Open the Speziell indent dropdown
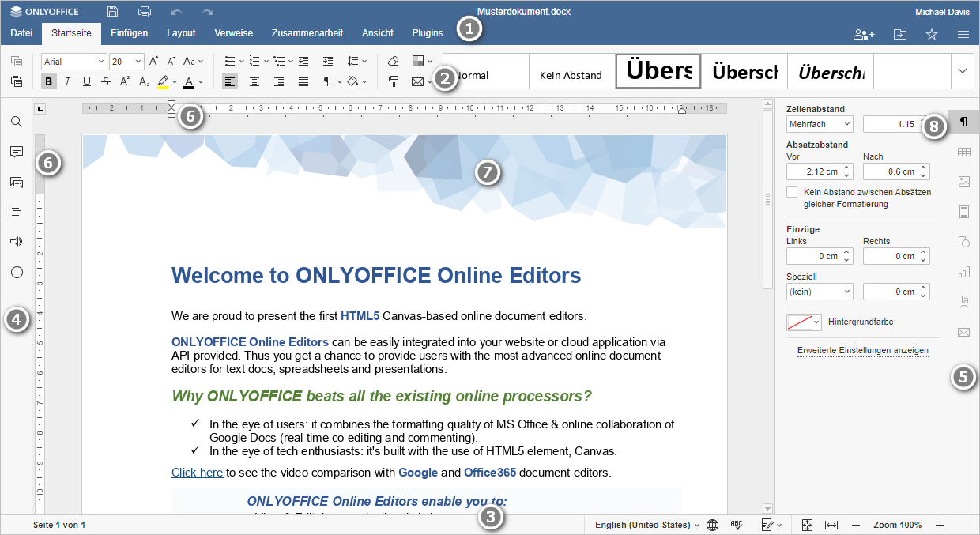The width and height of the screenshot is (980, 535). 820,292
